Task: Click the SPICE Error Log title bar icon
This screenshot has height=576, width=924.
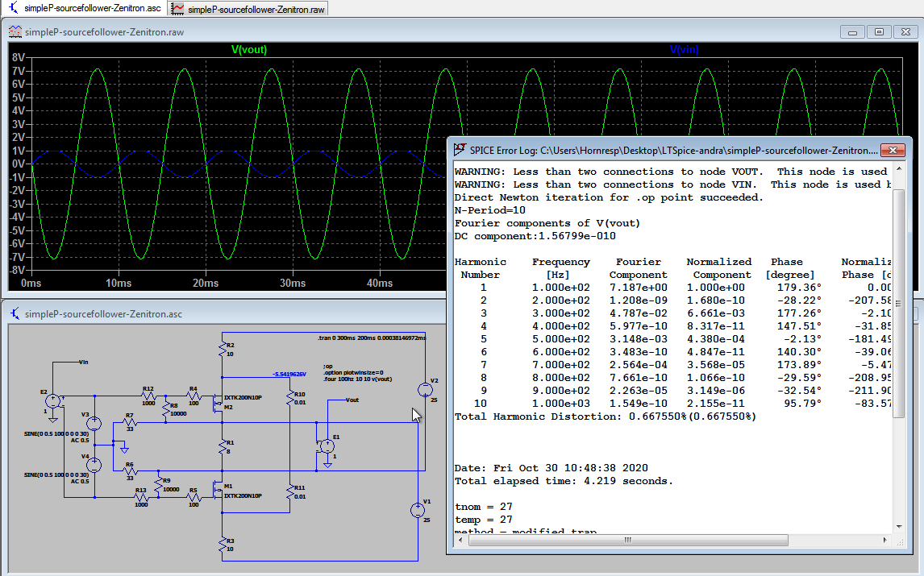Action: 460,150
